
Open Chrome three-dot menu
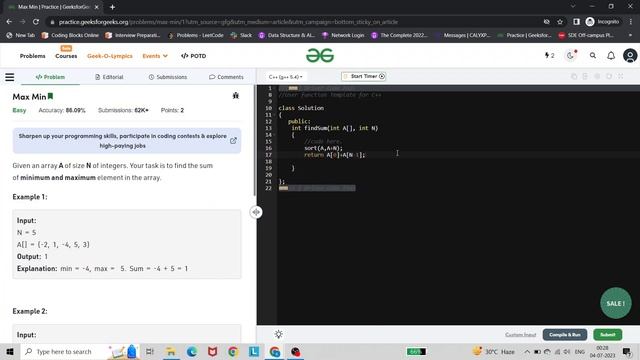[x=631, y=22]
